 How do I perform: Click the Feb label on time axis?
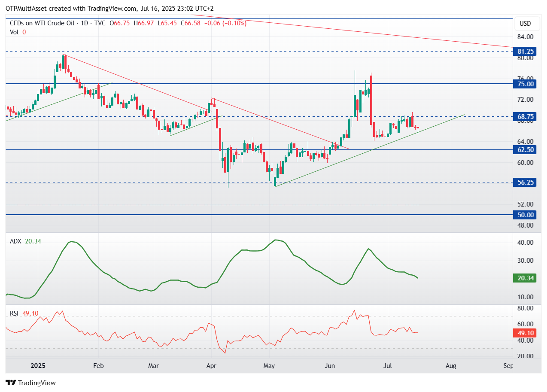pos(99,366)
